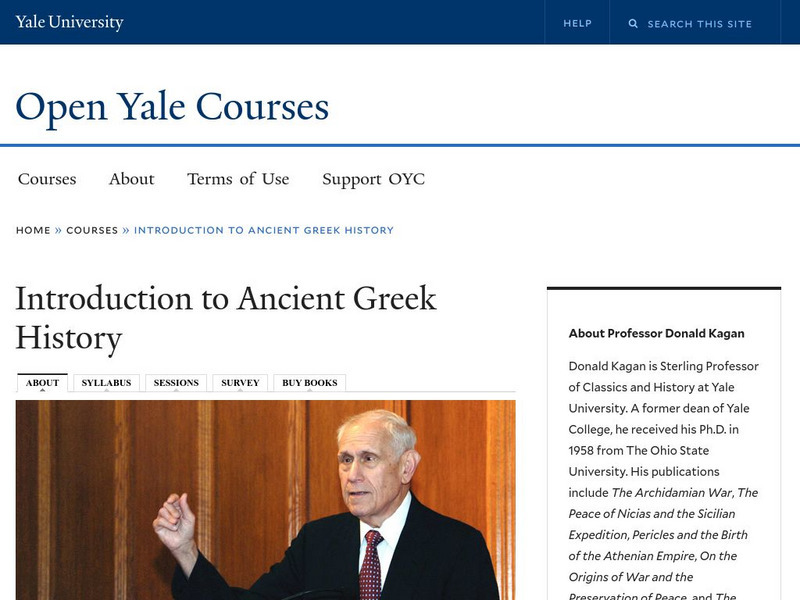This screenshot has width=800, height=600.
Task: Select the About tab
Action: pyautogui.click(x=42, y=382)
